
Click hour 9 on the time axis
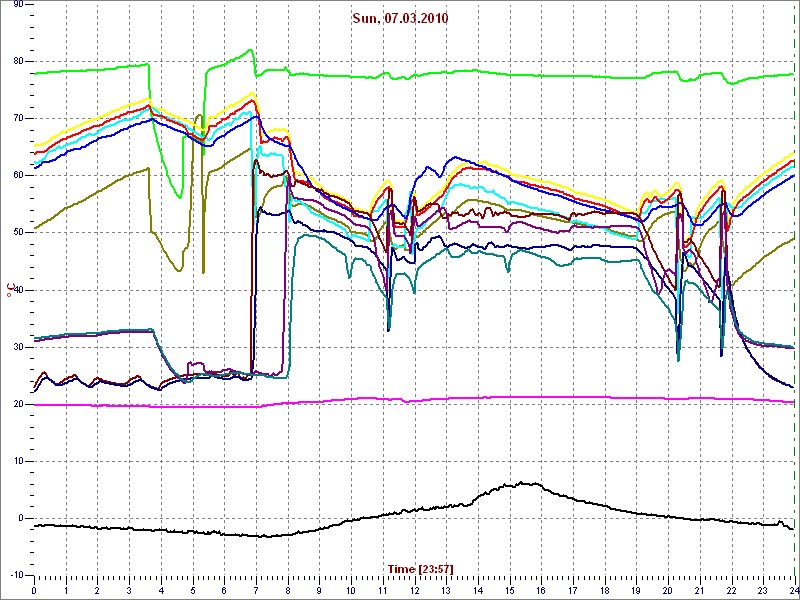[x=319, y=589]
